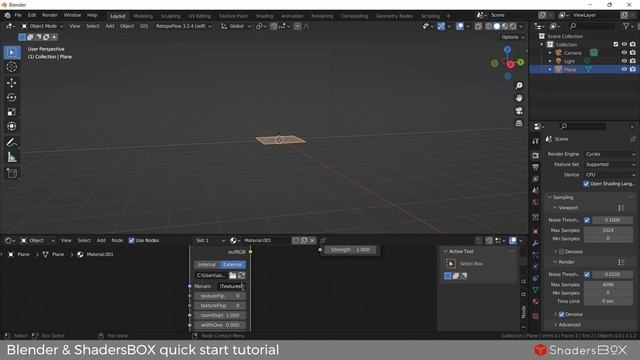Toggle Viewport Noise Threshold checkbox

click(x=587, y=220)
